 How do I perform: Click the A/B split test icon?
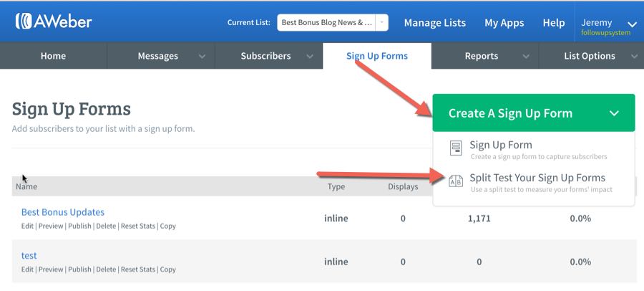click(x=456, y=181)
